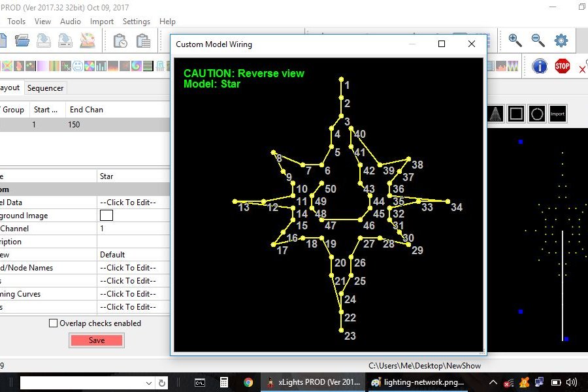588x392 pixels.
Task: Open the Chrome taskbar icon
Action: pyautogui.click(x=248, y=382)
